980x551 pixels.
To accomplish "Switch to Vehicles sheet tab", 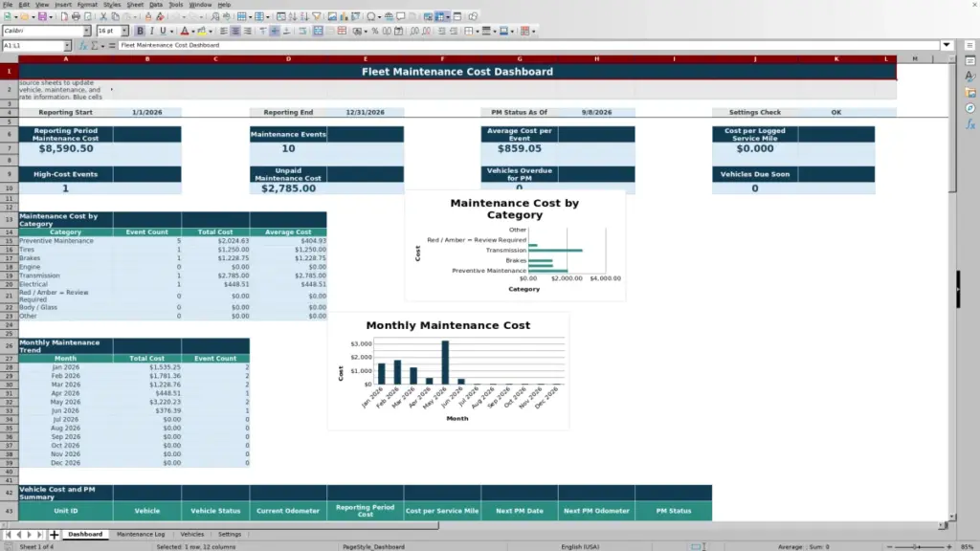I will tap(191, 534).
